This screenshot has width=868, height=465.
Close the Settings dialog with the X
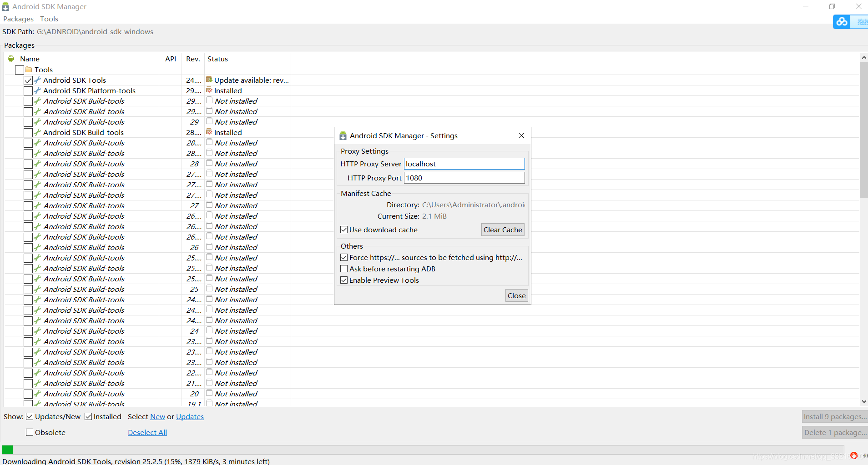521,135
